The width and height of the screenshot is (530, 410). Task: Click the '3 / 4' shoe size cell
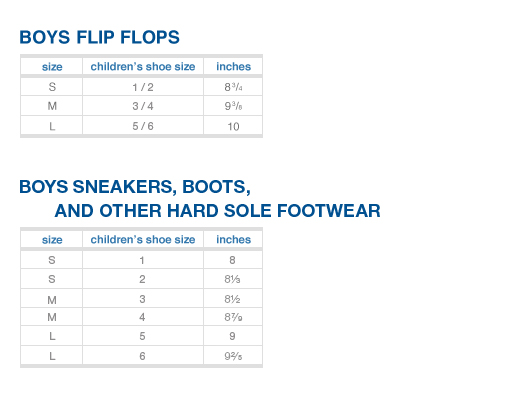143,106
